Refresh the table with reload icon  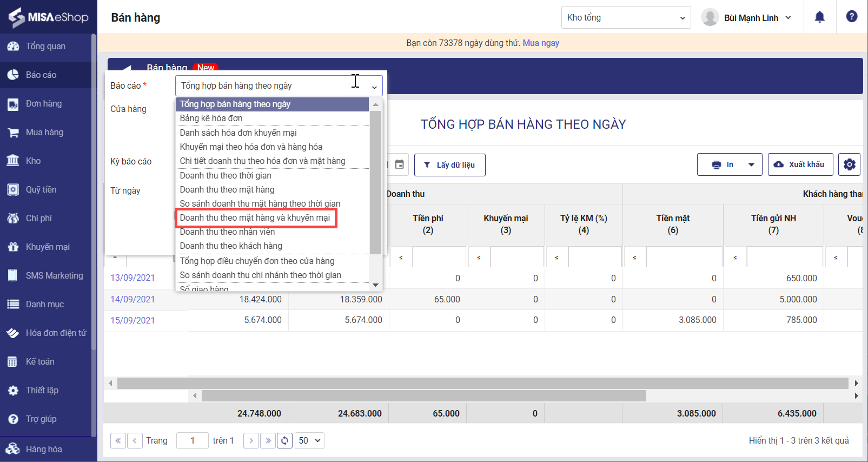[x=284, y=440]
